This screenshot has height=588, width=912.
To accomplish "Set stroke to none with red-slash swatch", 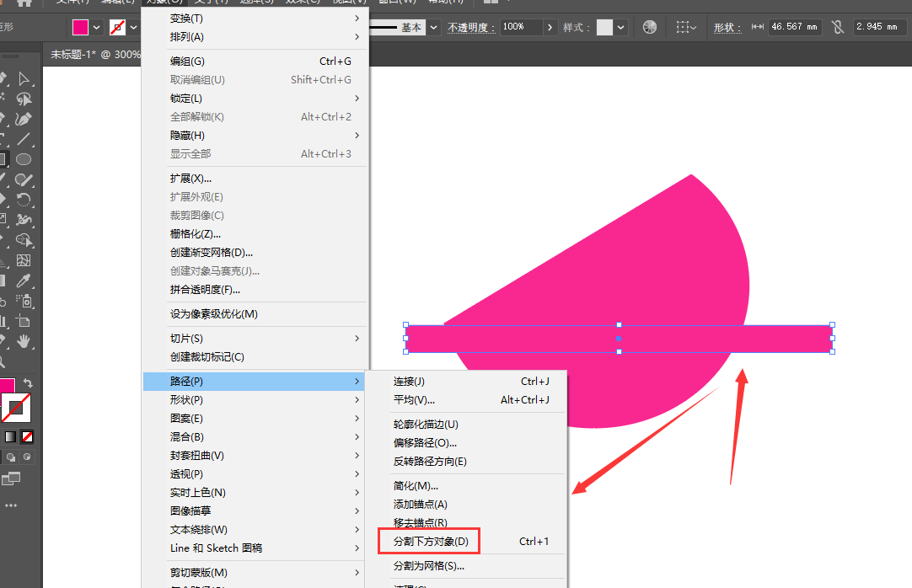I will (x=27, y=436).
